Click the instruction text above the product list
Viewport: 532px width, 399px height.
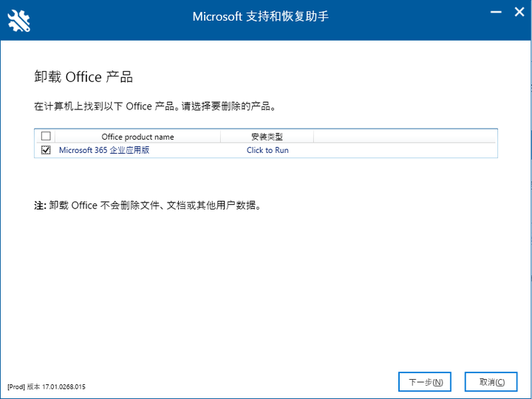coord(155,106)
